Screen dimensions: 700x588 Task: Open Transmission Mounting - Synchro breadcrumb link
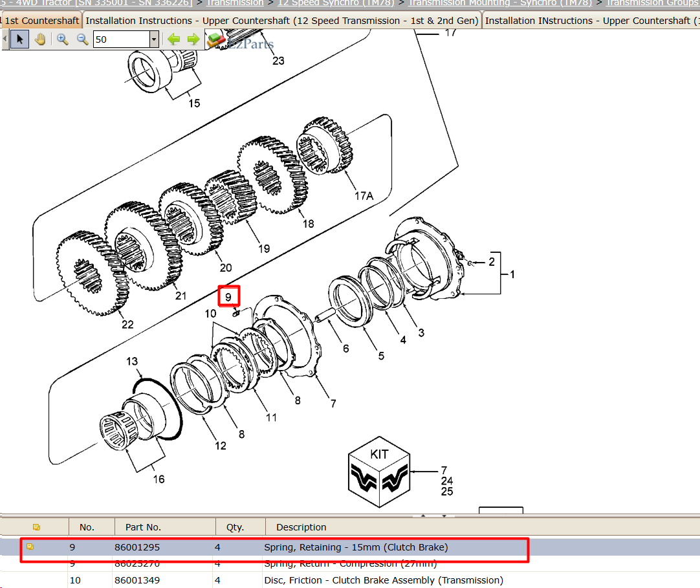tap(500, 3)
